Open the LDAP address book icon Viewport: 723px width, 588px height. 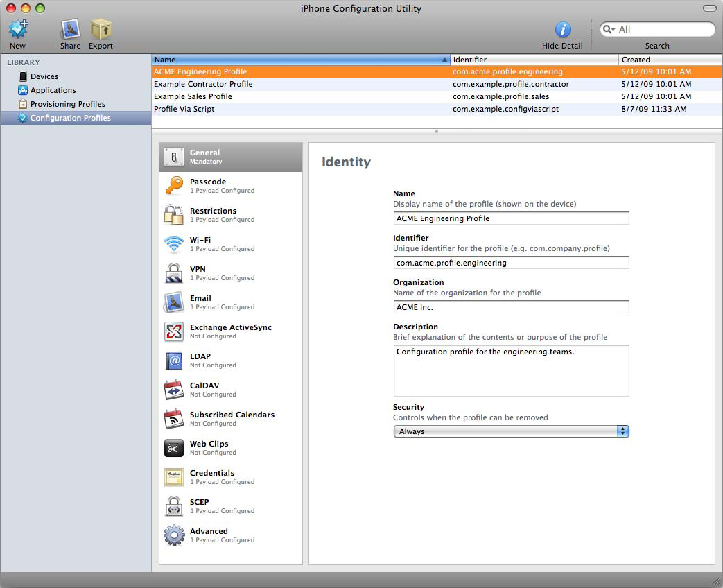tap(174, 361)
